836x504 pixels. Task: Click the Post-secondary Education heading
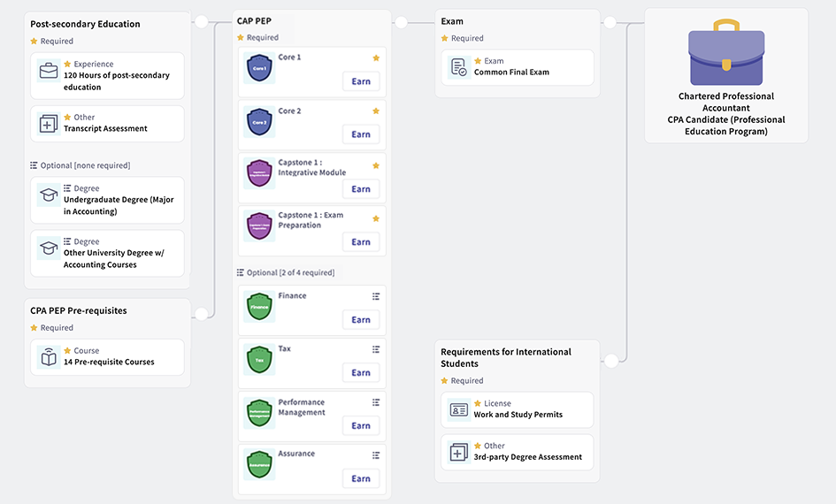point(85,24)
